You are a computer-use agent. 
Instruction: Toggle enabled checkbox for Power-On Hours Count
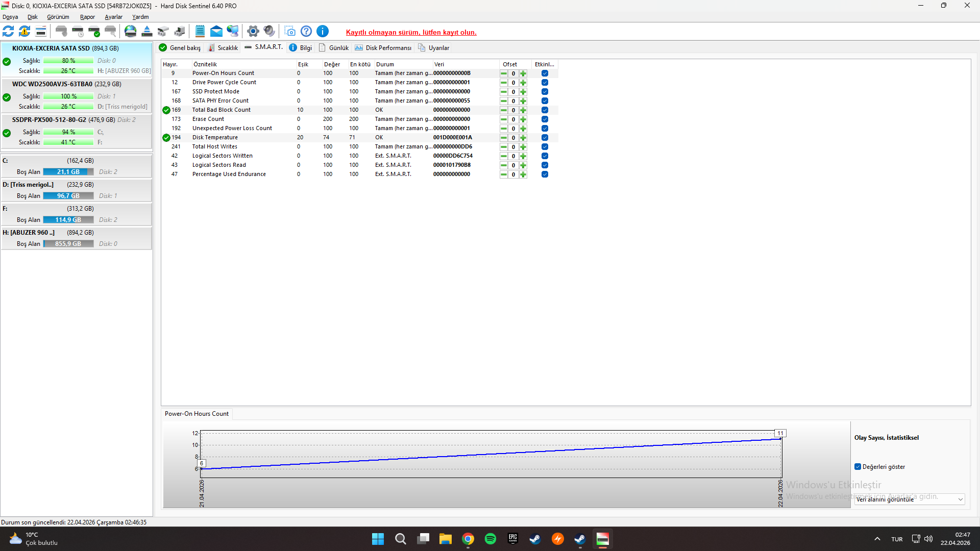point(545,73)
